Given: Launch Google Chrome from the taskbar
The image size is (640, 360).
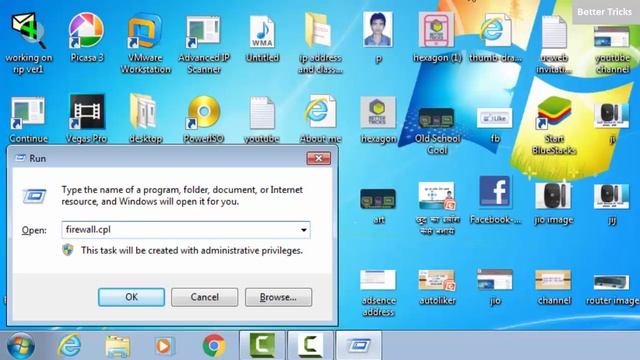Looking at the screenshot, I should [213, 346].
